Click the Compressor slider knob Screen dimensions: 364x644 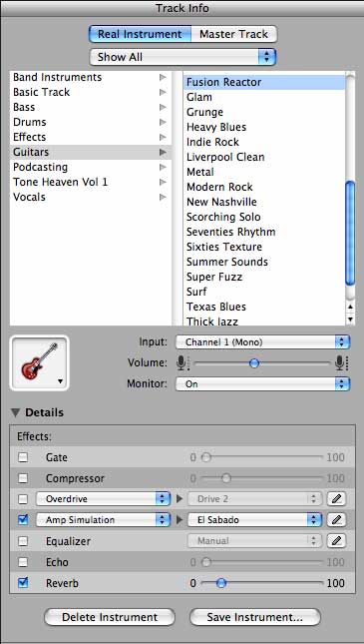coord(226,478)
